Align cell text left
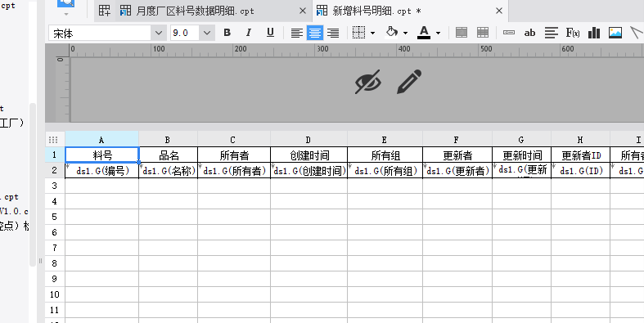Screen dimensions: 644x323 point(297,33)
